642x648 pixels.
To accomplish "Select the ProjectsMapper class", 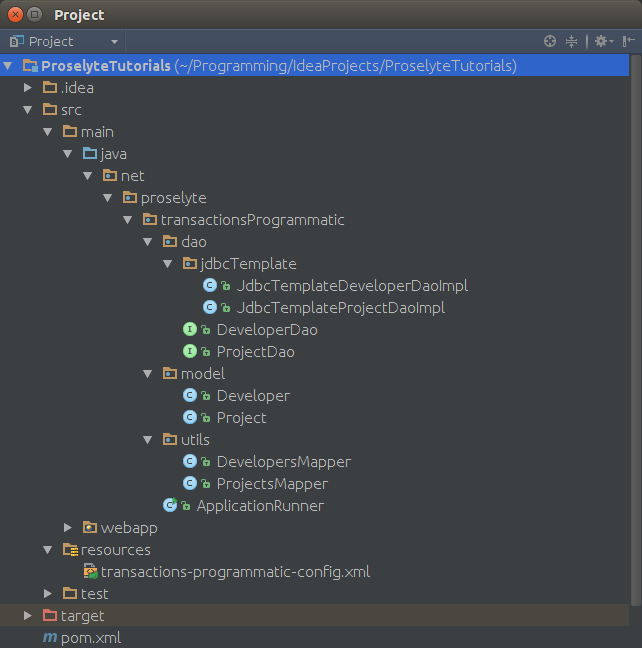I will (272, 483).
